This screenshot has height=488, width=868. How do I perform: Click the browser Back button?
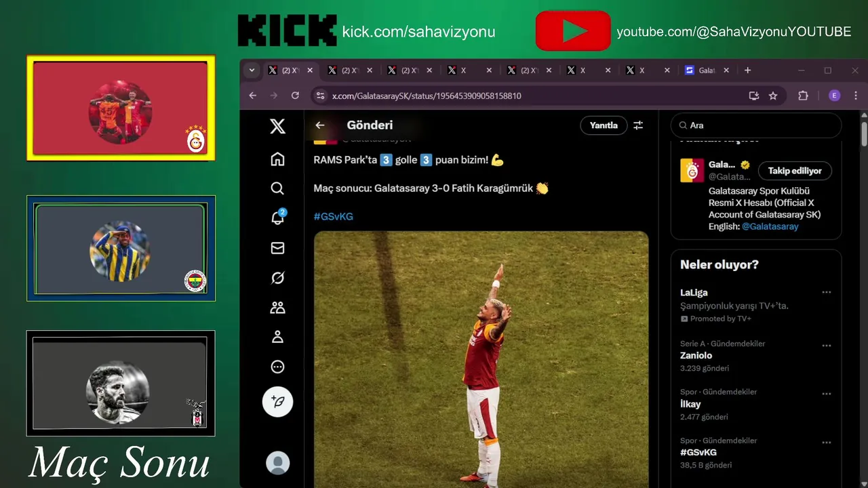(x=253, y=96)
